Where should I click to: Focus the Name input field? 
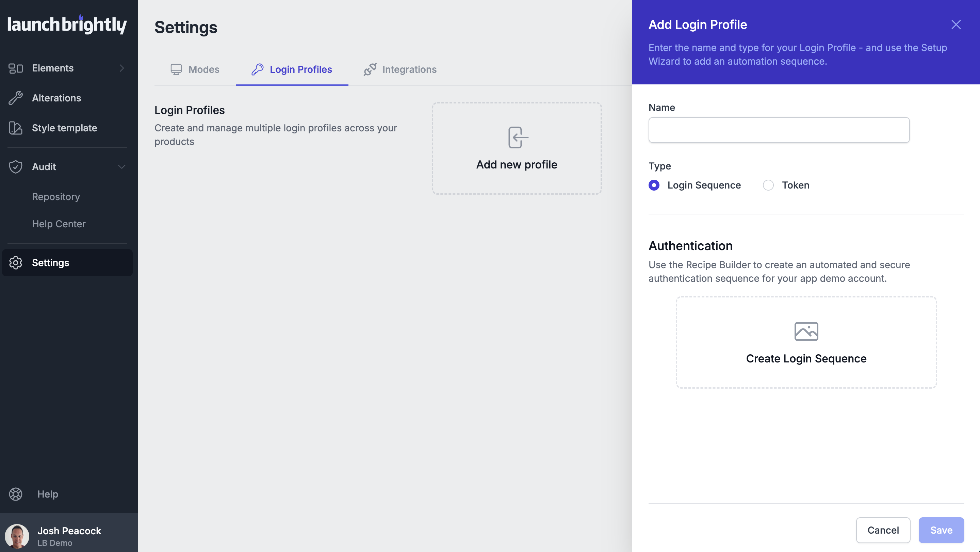coord(779,130)
